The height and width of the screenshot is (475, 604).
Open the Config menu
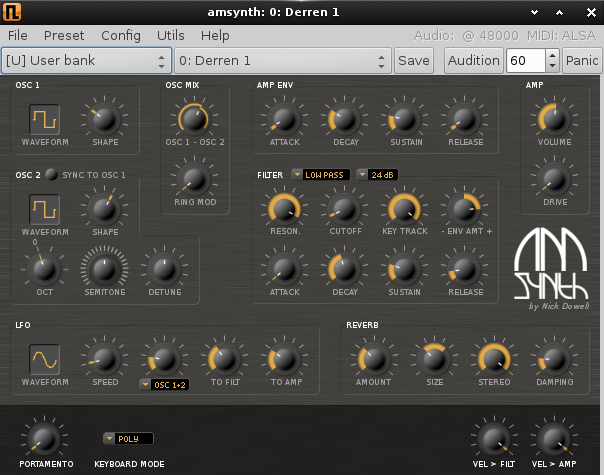(121, 35)
